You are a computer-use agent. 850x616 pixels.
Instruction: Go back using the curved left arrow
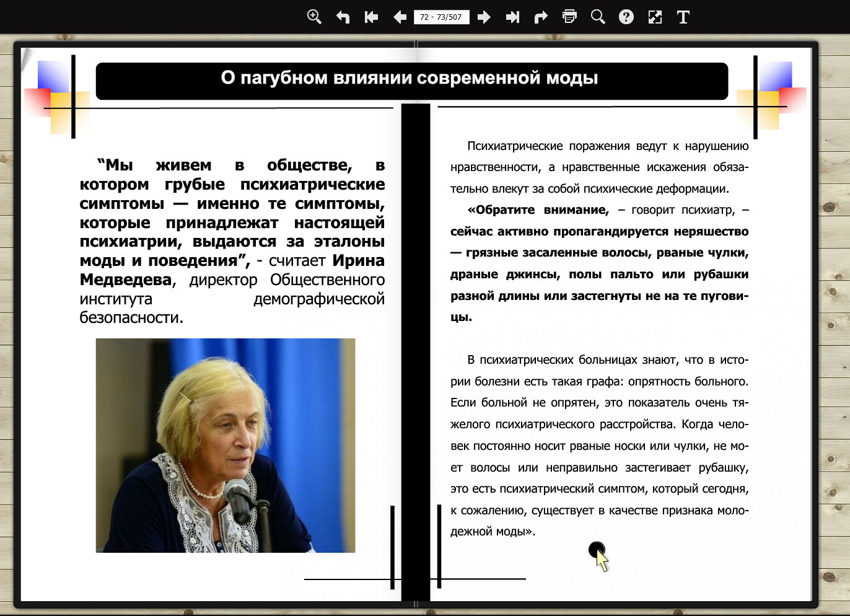point(343,17)
